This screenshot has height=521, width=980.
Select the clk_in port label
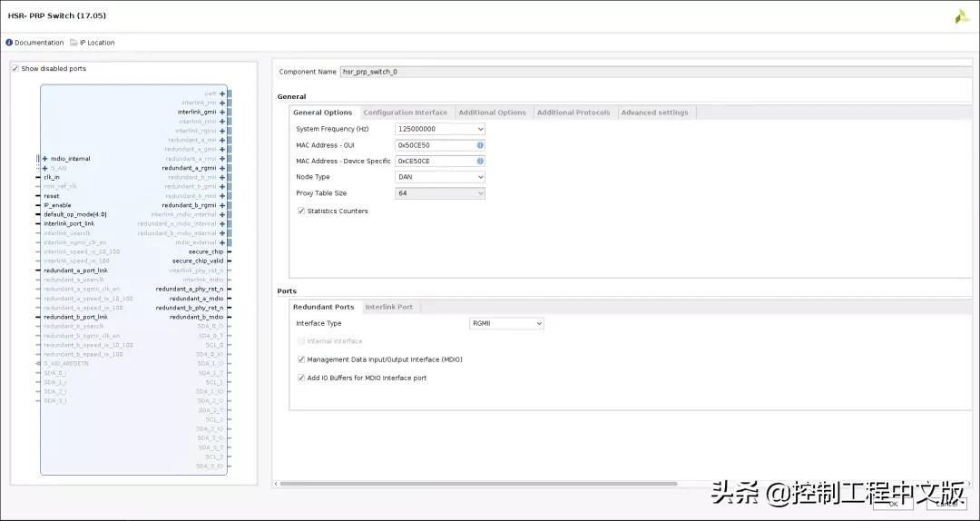[x=52, y=178]
